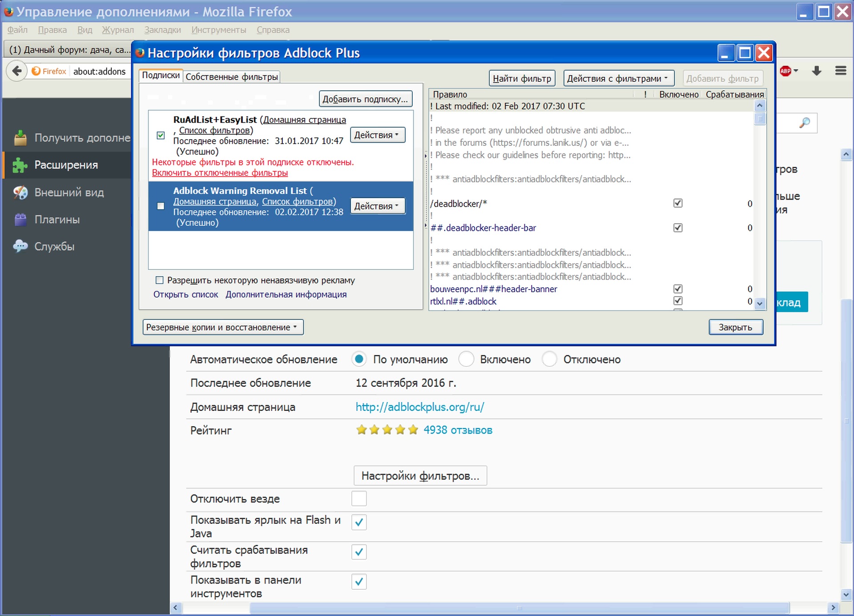Open the Firefox hamburger menu

(841, 71)
